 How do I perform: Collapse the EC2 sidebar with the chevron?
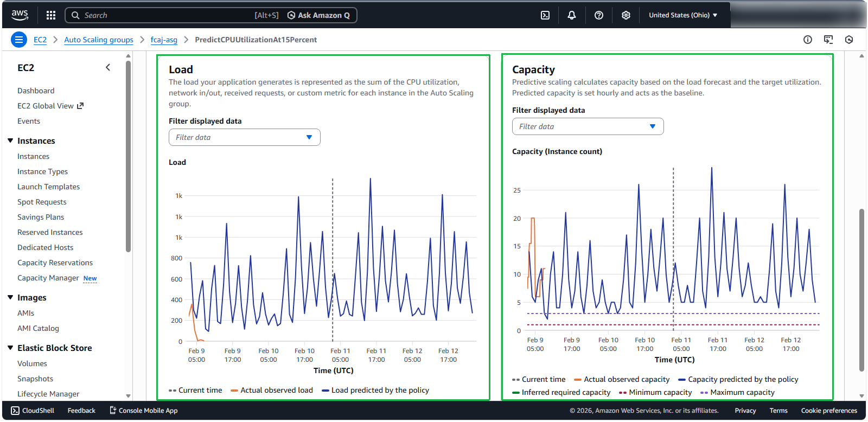point(108,67)
